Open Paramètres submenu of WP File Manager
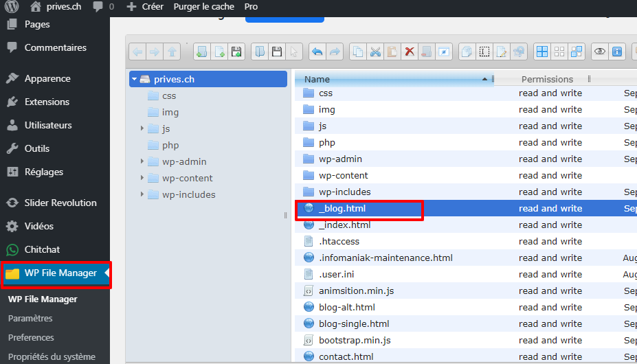 point(30,318)
